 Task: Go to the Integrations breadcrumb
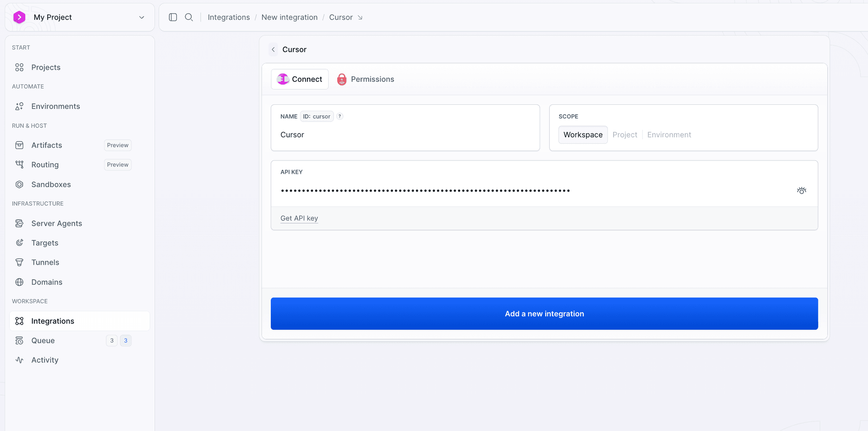click(x=229, y=17)
